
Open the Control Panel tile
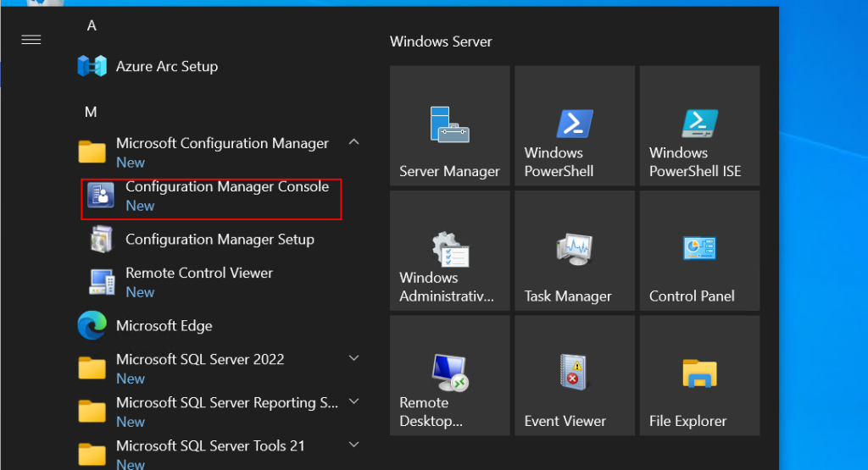click(x=699, y=250)
